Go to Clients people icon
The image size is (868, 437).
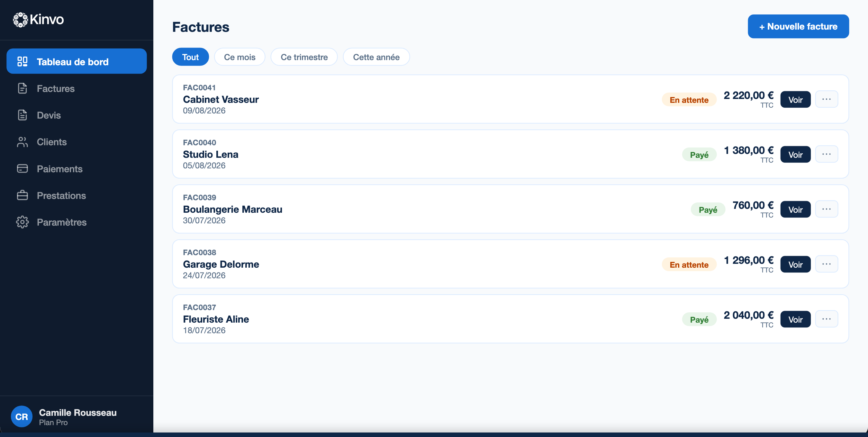point(22,142)
